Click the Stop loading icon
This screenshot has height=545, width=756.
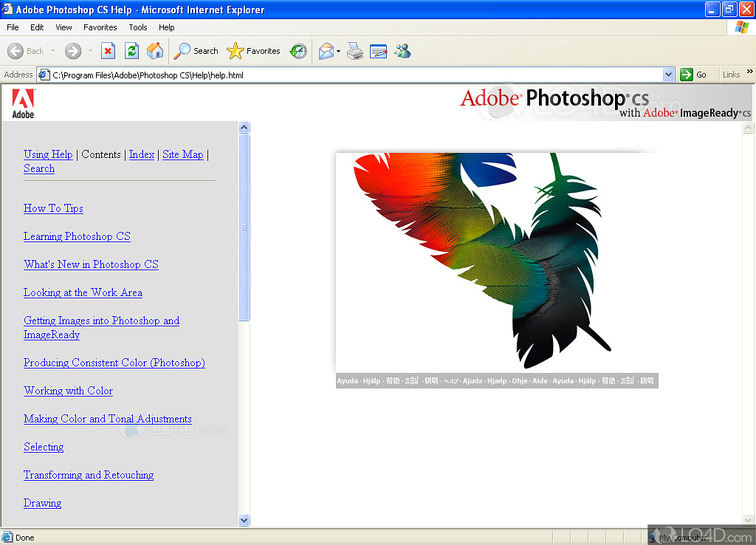108,51
